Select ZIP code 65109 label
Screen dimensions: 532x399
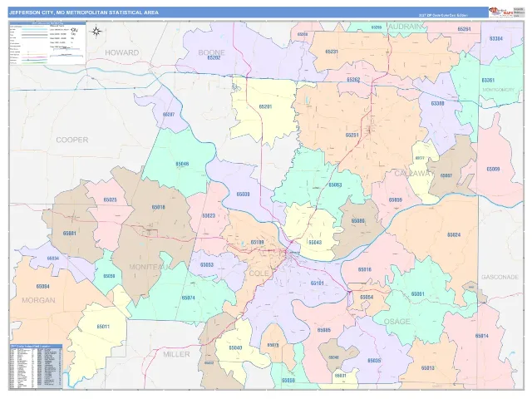coord(257,242)
